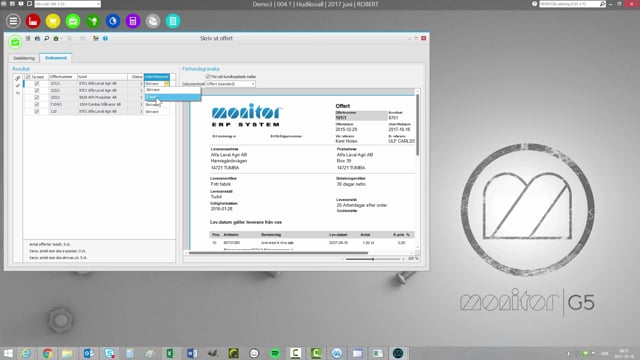Open the dark green Inventory wheelbarrow module
Image resolution: width=640 pixels, height=360 pixels.
pos(93,21)
